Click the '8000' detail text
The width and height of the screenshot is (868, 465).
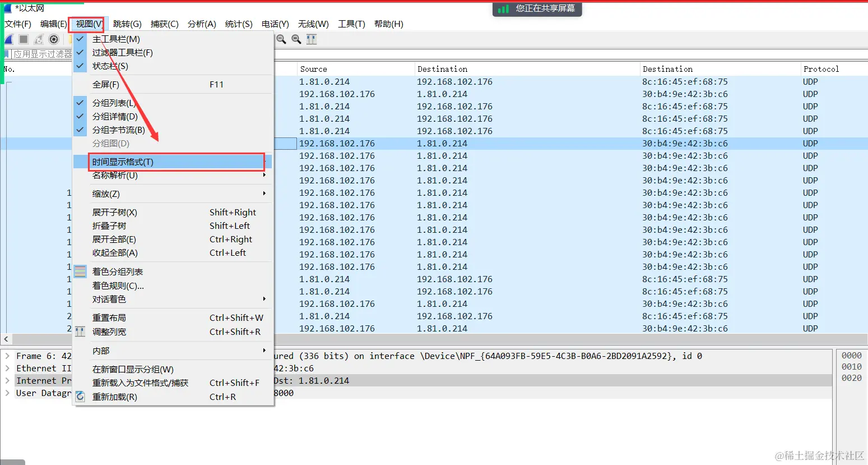coord(284,393)
